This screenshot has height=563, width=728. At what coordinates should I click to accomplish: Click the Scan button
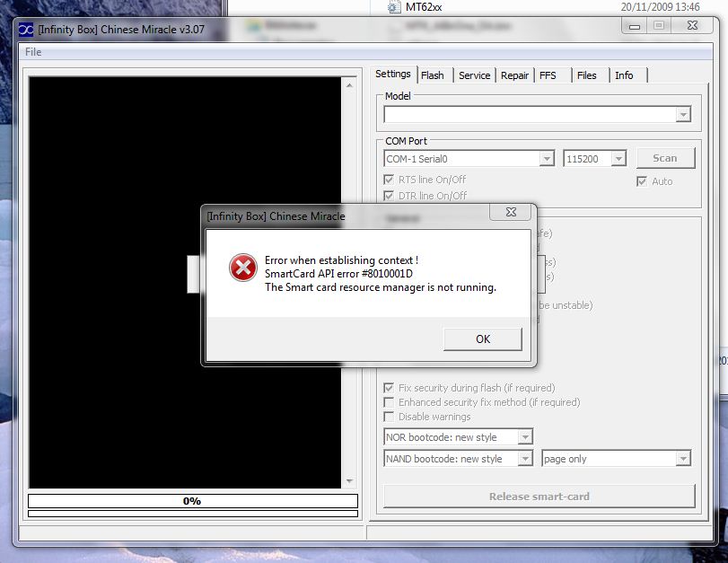[x=665, y=158]
